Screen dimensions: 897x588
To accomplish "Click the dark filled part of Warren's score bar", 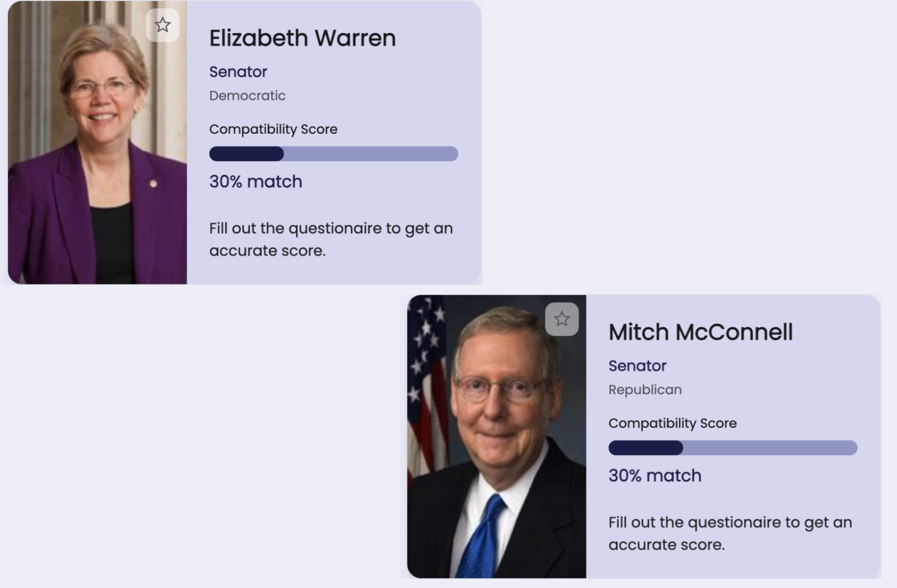I will pyautogui.click(x=246, y=154).
